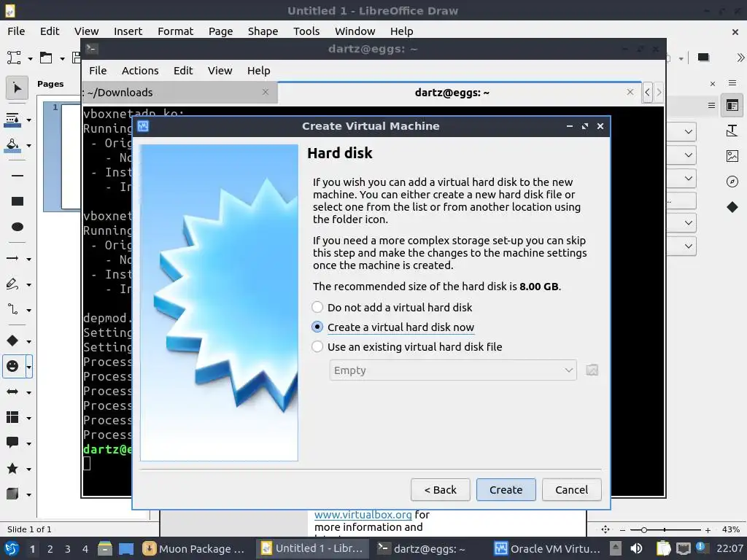Image resolution: width=747 pixels, height=560 pixels.
Task: Open the www.virtualbox.org link
Action: (x=363, y=515)
